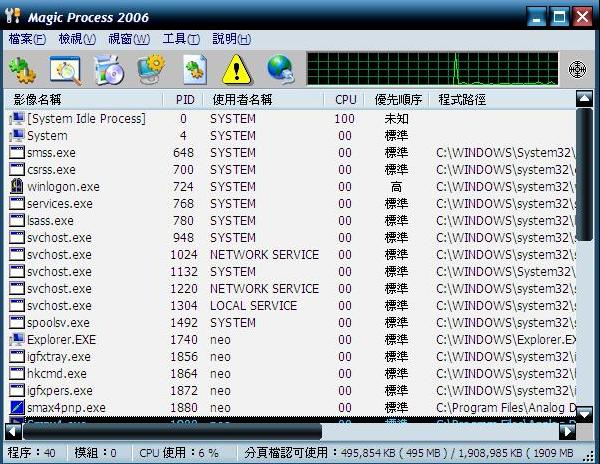
Task: Click the Magic Process wrench title icon
Action: [13, 16]
